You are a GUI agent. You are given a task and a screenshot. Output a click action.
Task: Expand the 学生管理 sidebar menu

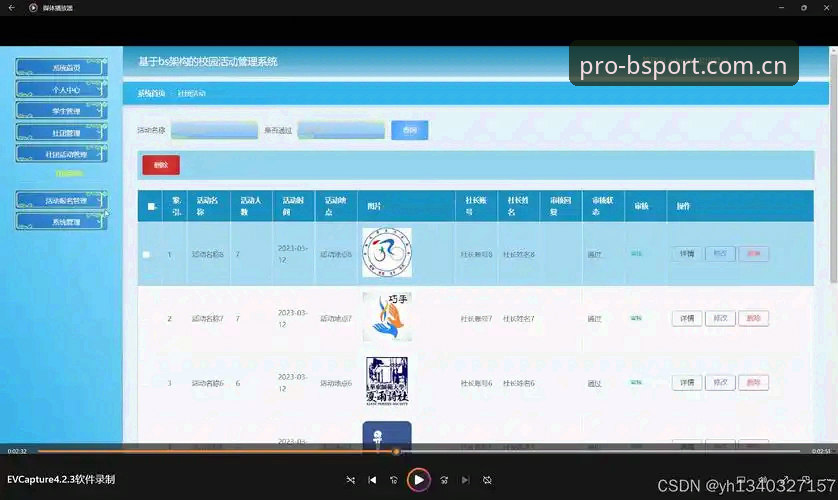[61, 111]
